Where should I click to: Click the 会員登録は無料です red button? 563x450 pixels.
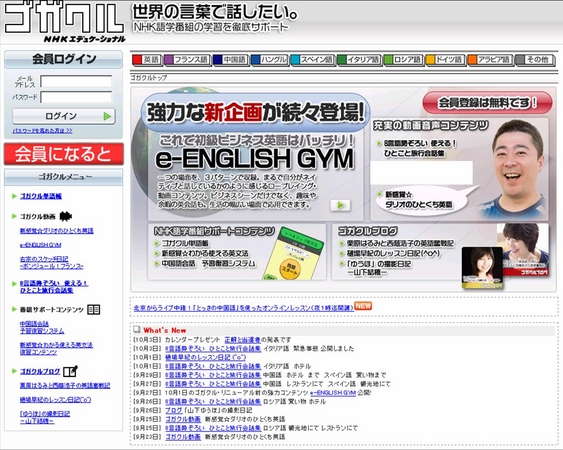point(487,103)
